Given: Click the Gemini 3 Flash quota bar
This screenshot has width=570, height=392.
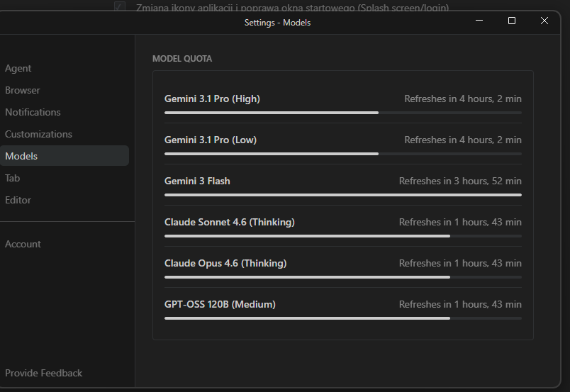Looking at the screenshot, I should [x=343, y=195].
